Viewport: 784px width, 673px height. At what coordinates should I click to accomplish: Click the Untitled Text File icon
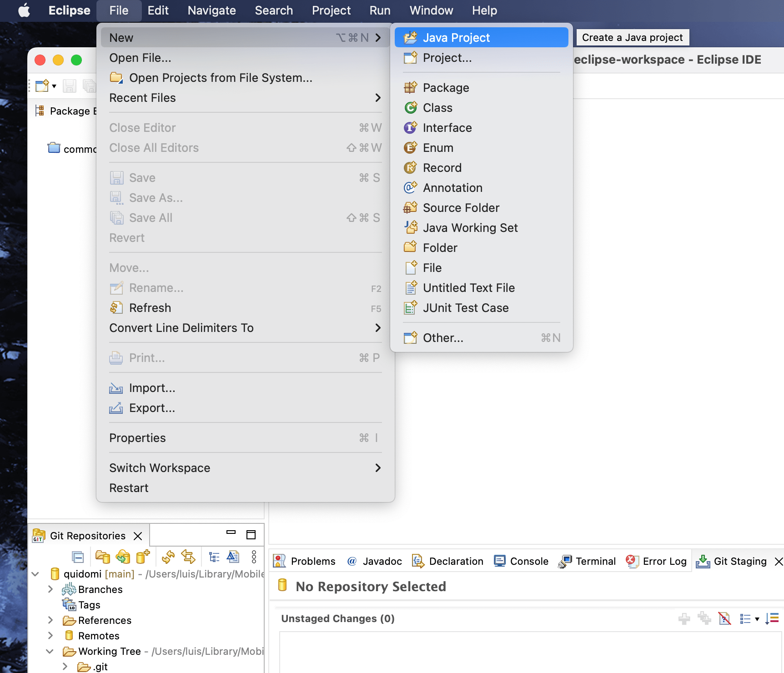[x=410, y=287]
